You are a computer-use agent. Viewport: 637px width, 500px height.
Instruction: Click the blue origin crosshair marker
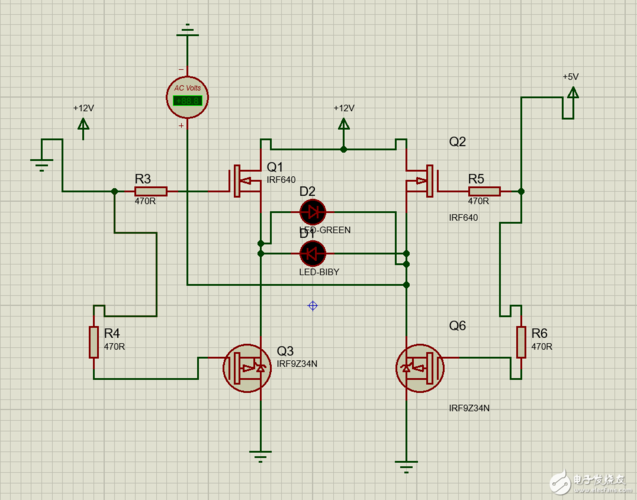tap(312, 305)
